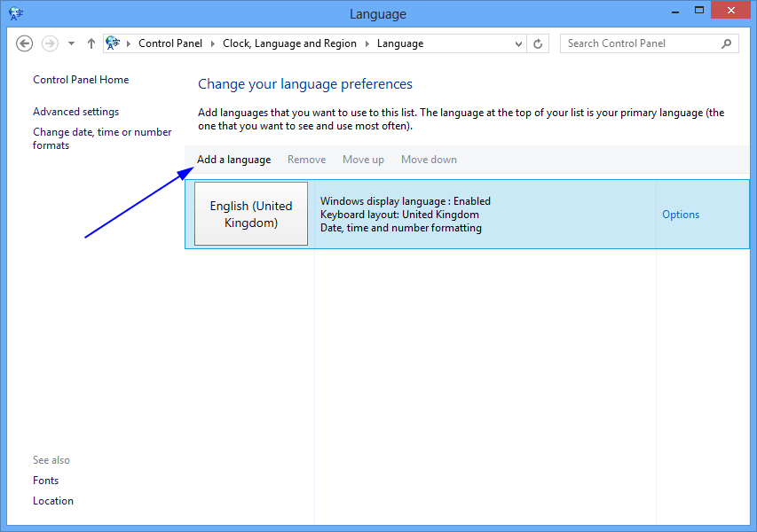The width and height of the screenshot is (757, 532).
Task: Select the English (United Kingdom) language tile
Action: [x=251, y=214]
